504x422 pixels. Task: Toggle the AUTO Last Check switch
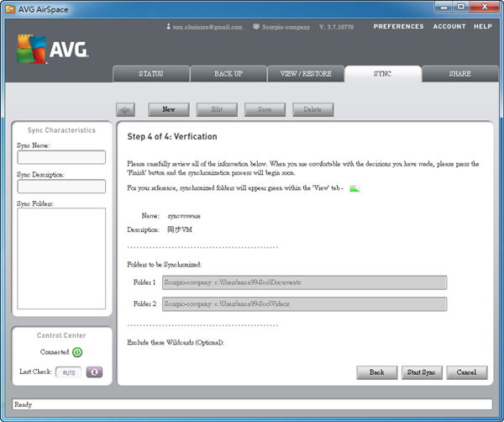pyautogui.click(x=69, y=372)
